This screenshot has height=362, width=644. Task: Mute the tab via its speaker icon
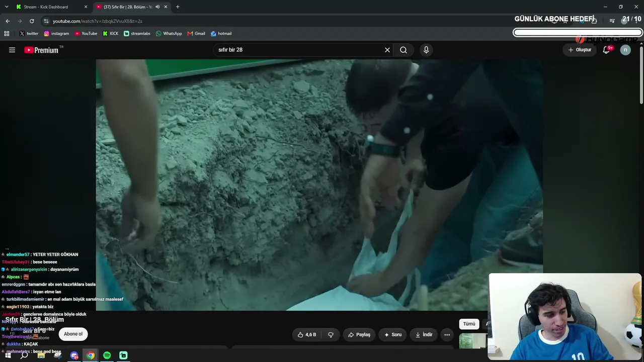[157, 7]
